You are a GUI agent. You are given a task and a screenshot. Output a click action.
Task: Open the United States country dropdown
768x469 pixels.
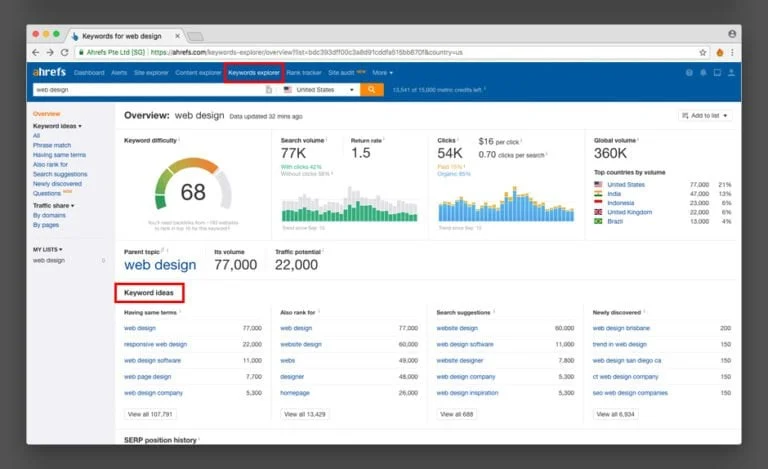coord(319,90)
